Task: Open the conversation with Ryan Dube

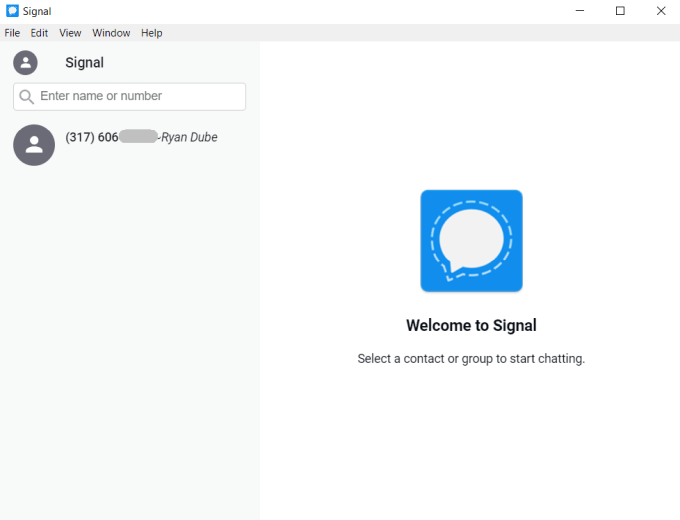Action: point(130,145)
